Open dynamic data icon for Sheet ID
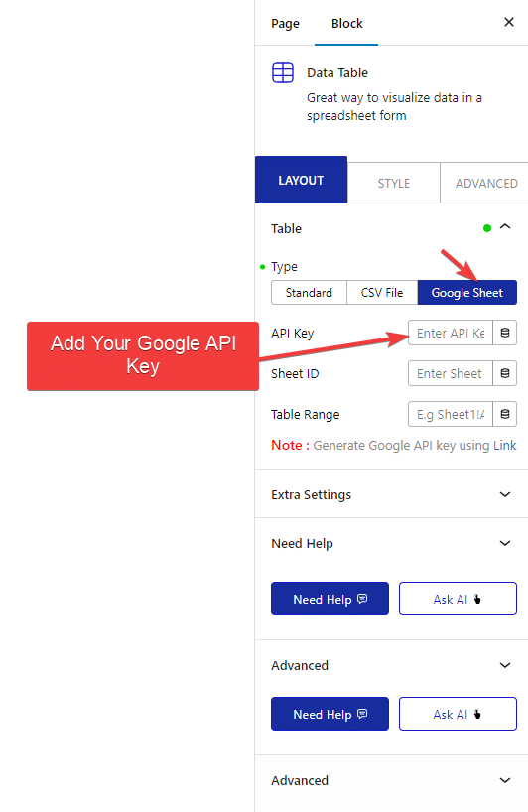The image size is (528, 812). tap(505, 373)
